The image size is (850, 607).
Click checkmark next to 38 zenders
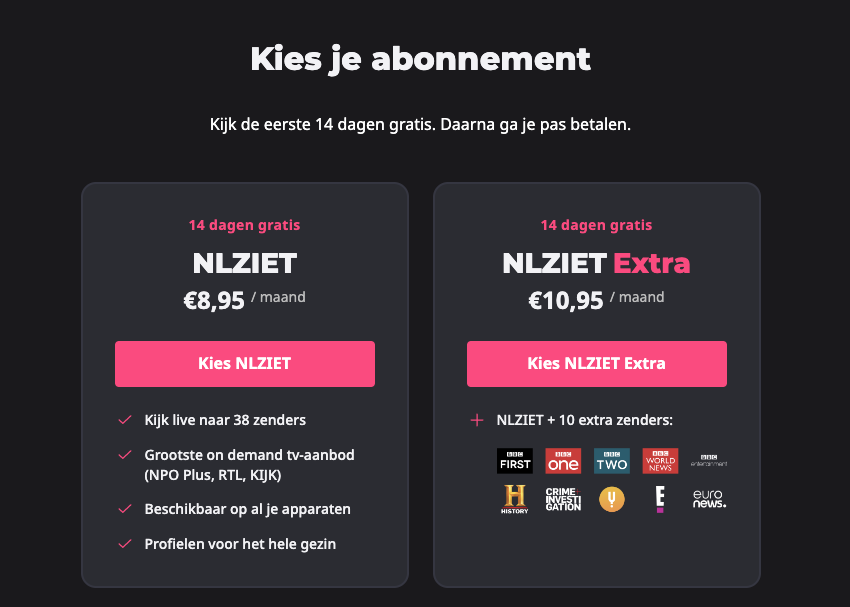(x=125, y=419)
